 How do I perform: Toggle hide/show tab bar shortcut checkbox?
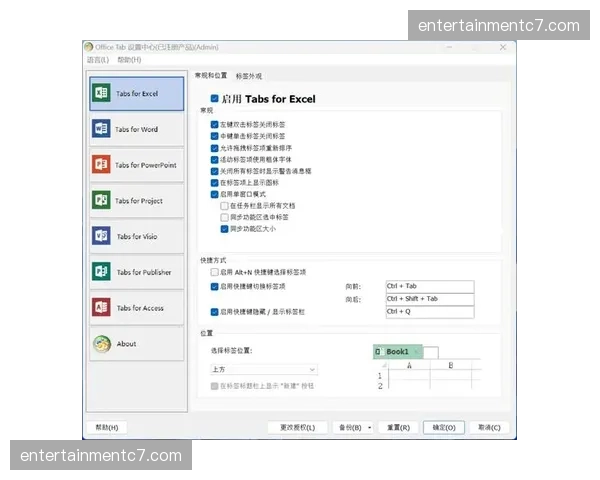[215, 312]
